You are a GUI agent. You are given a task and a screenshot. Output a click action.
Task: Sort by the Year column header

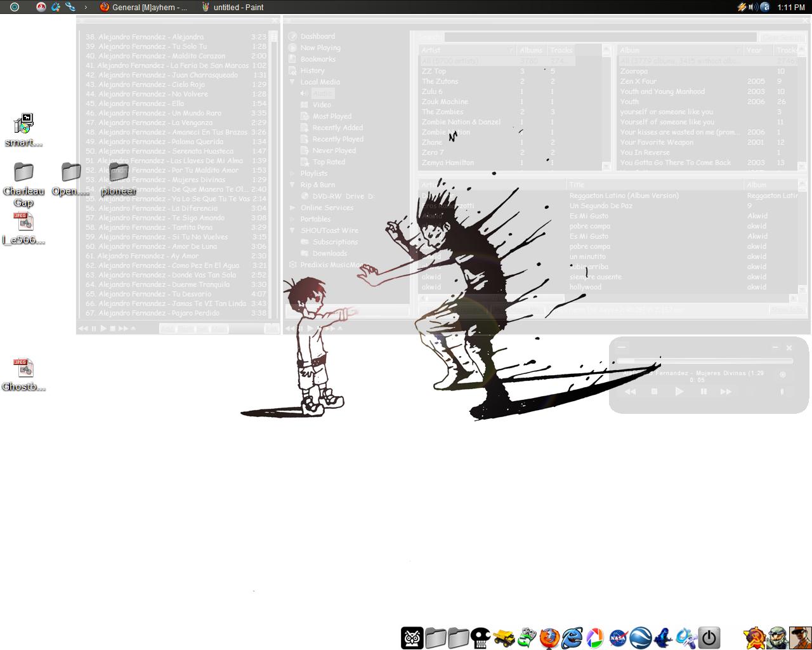[759, 50]
